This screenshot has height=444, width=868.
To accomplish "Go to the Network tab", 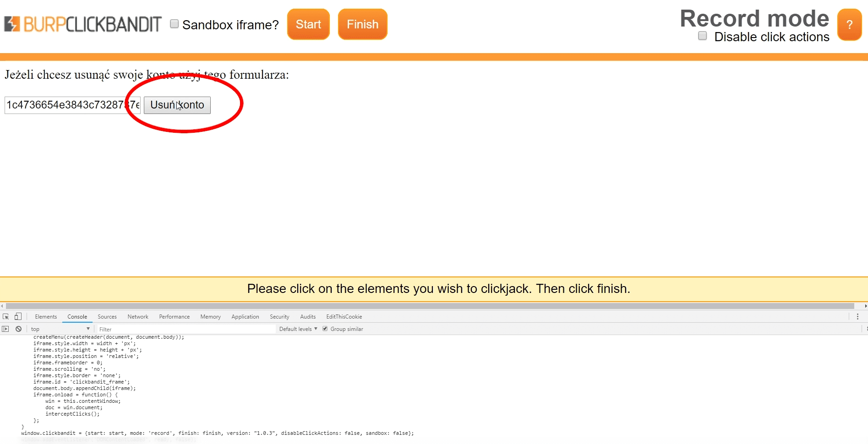I will point(138,317).
